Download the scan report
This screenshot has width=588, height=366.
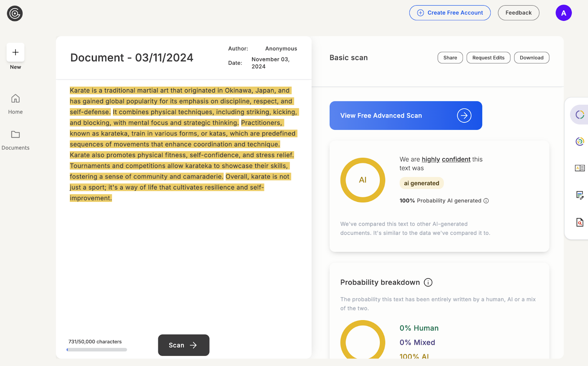531,58
